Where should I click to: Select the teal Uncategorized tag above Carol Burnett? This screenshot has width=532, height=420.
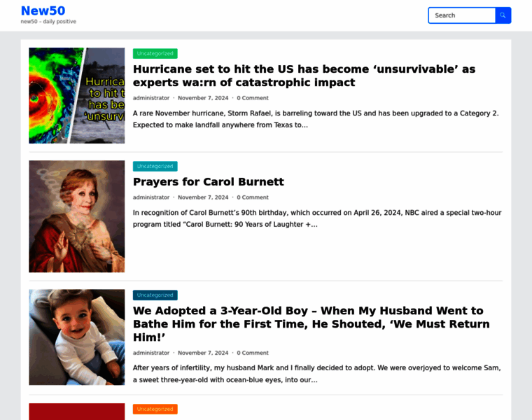coord(155,166)
